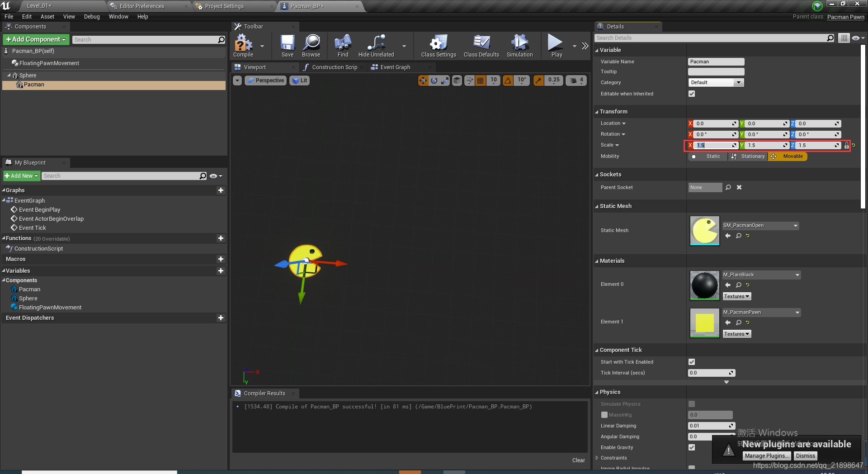The image size is (868, 474).
Task: Select rotate mode in viewport
Action: pyautogui.click(x=434, y=81)
